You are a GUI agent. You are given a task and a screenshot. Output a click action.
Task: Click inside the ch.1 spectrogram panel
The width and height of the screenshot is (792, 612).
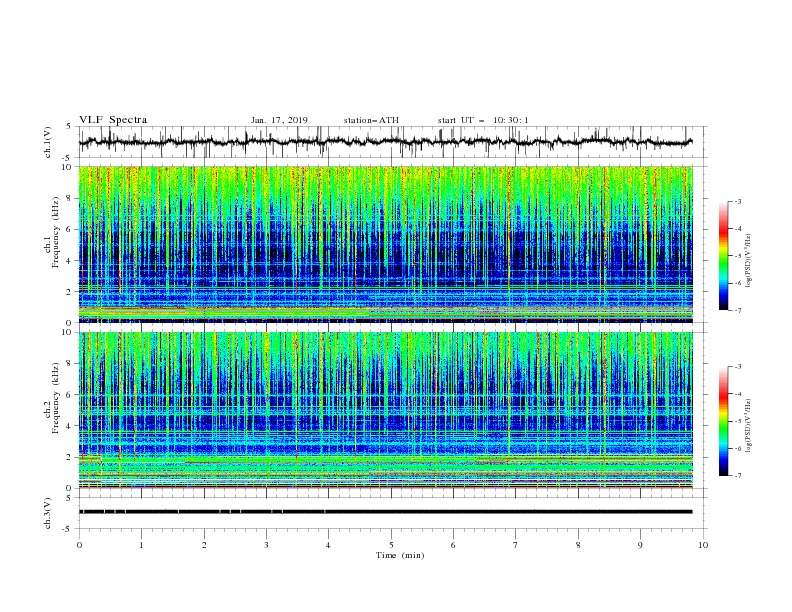pos(386,244)
